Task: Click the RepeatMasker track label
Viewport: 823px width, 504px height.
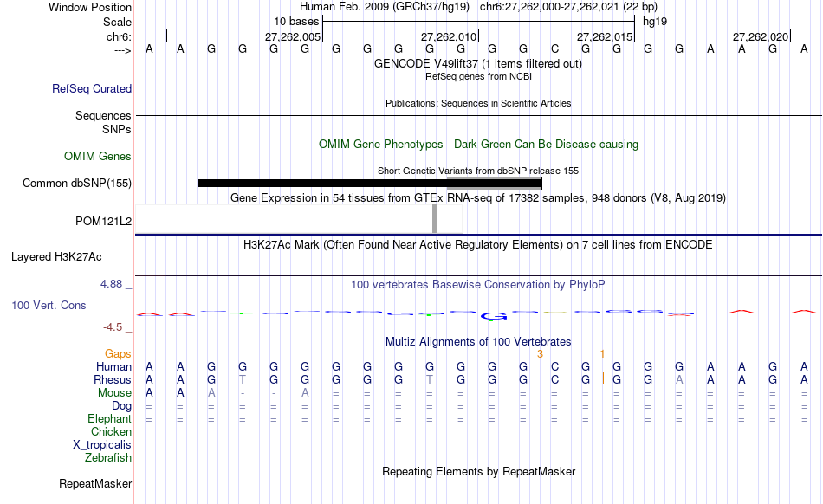Action: pyautogui.click(x=95, y=483)
